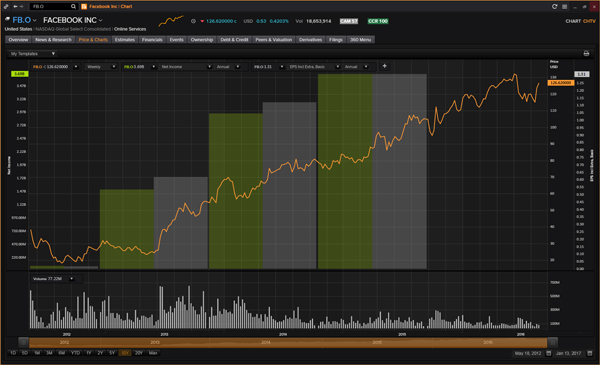Open the My Templates dropdown
The image size is (600, 365).
32,54
